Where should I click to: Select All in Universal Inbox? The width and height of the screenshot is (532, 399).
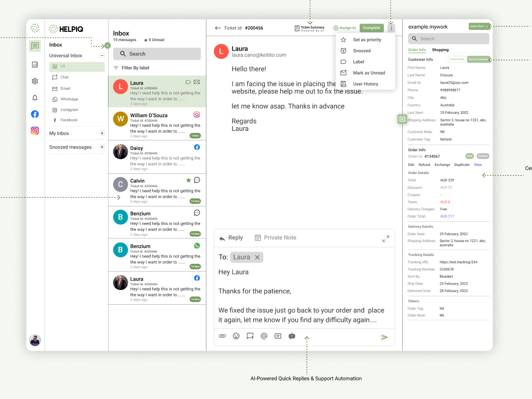77,66
